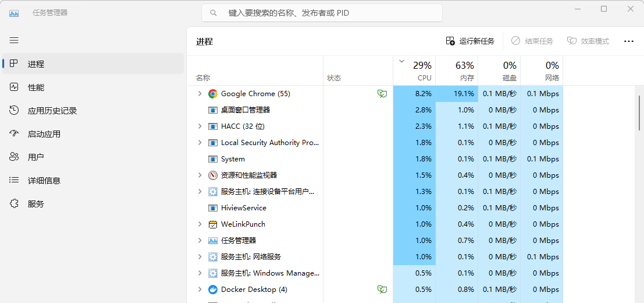644x303 pixels.
Task: Select the Processes (进程) tab
Action: pos(93,64)
